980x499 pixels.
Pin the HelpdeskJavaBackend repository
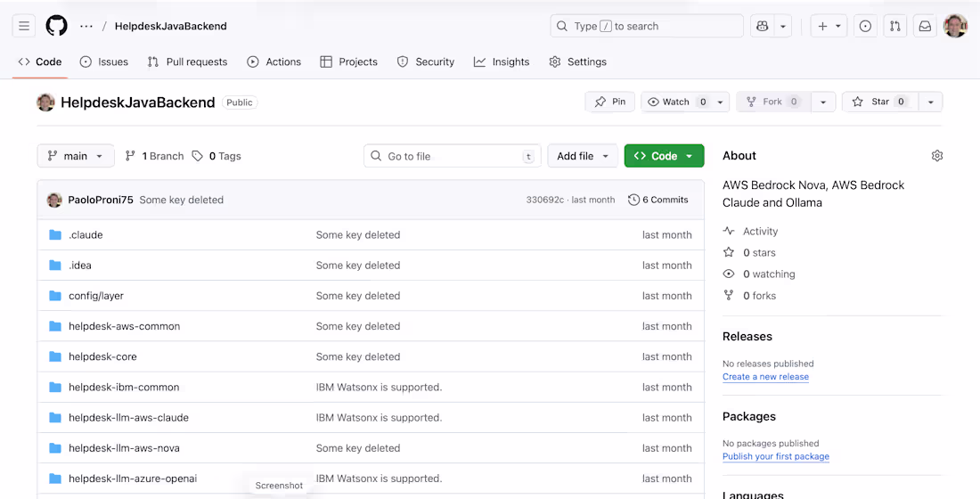pos(610,102)
